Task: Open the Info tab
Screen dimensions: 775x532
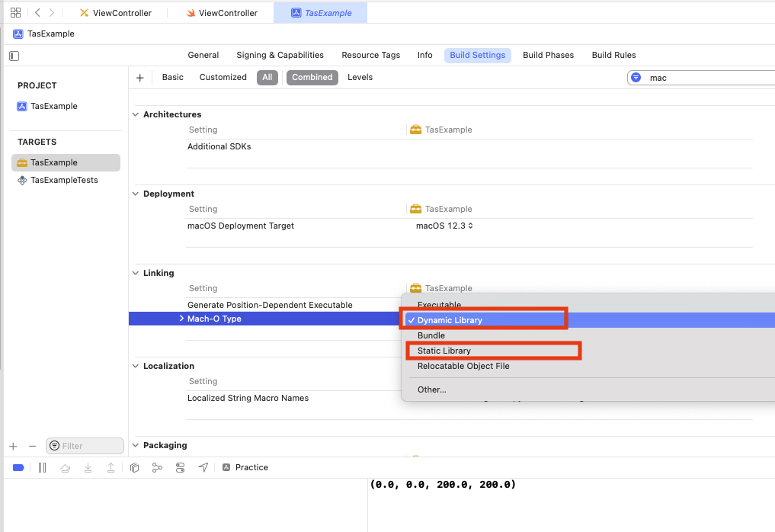Action: [425, 55]
